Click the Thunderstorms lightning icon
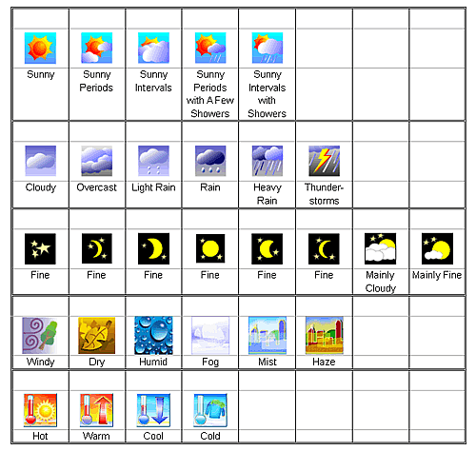Image resolution: width=476 pixels, height=451 pixels. tap(324, 161)
